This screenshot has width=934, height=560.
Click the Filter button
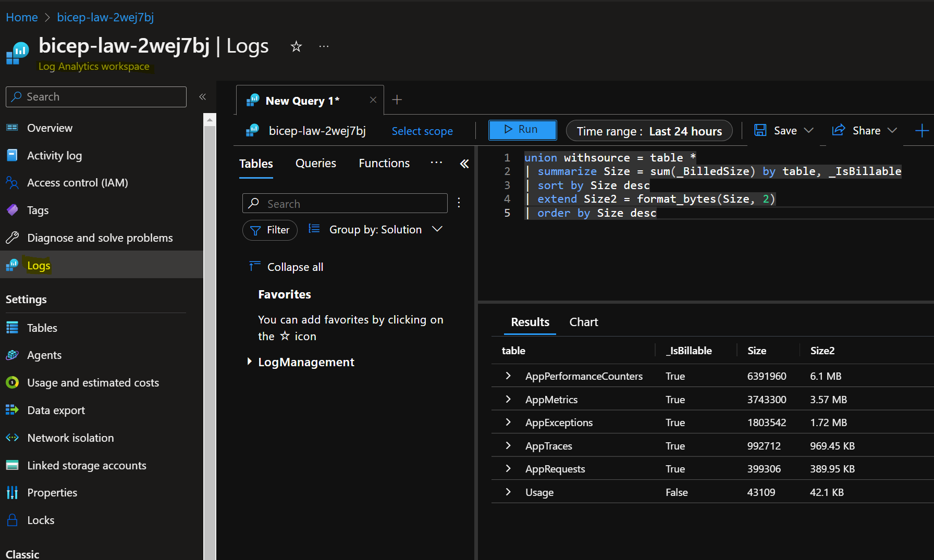[x=270, y=230]
